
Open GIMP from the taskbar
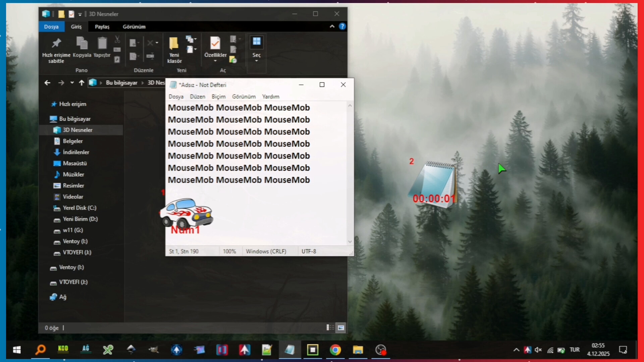pos(153,350)
